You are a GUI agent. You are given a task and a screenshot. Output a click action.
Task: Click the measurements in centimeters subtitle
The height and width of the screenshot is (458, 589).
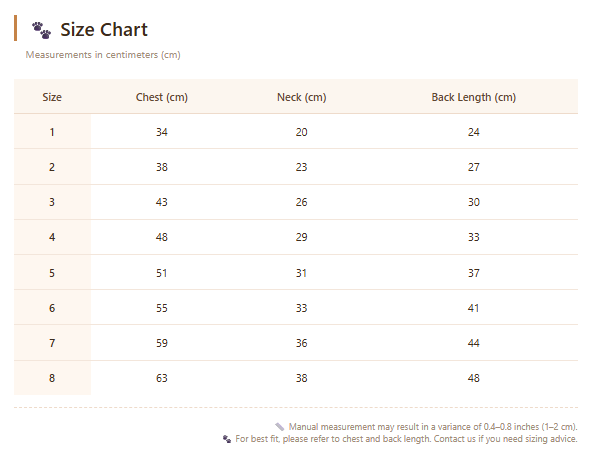[x=103, y=55]
